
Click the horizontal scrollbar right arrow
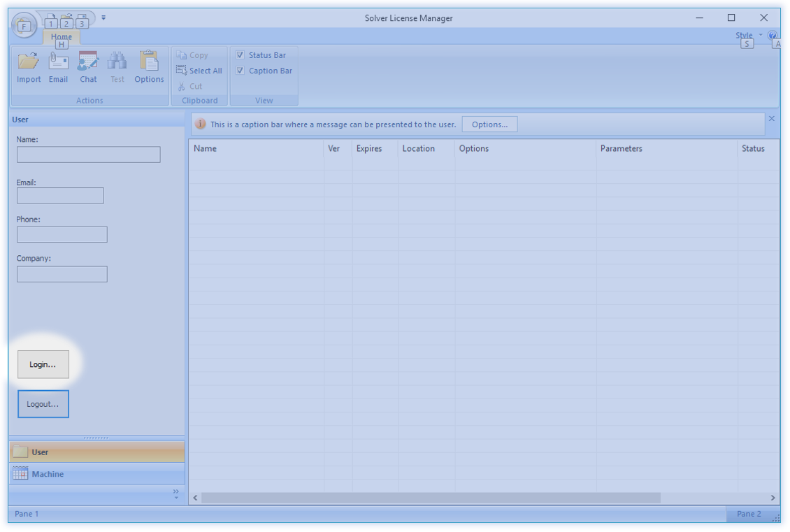pos(773,498)
